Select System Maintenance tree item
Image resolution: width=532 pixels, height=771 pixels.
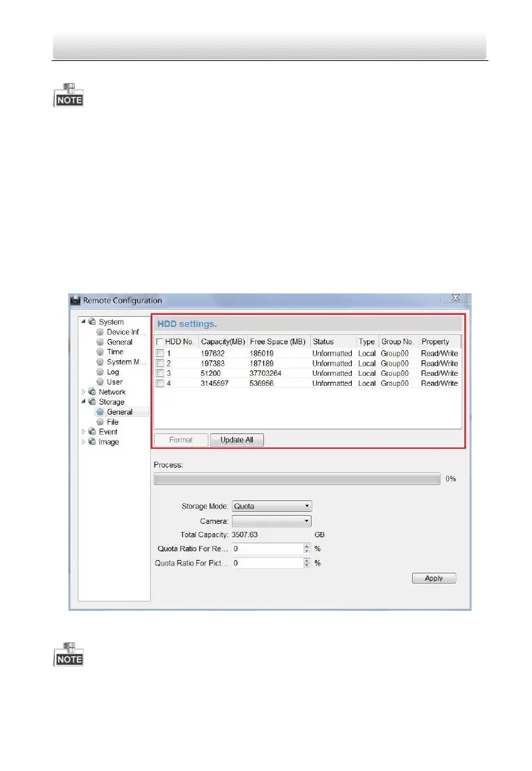[127, 362]
